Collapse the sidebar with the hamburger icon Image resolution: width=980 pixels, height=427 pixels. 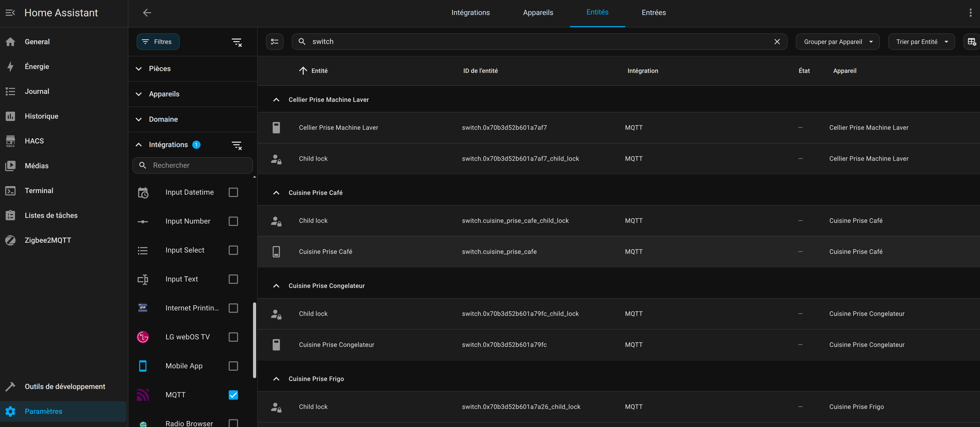[10, 13]
